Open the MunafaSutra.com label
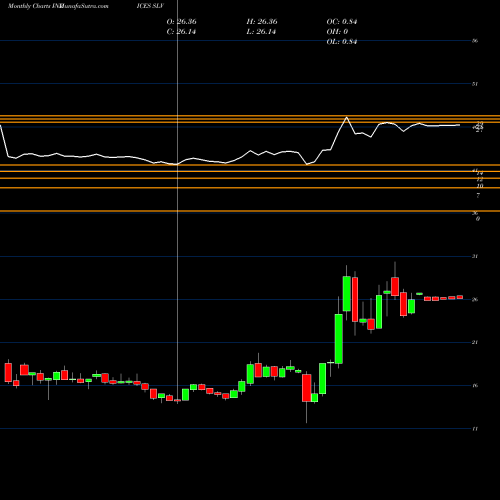Image resolution: width=500 pixels, height=500 pixels. (x=84, y=6)
